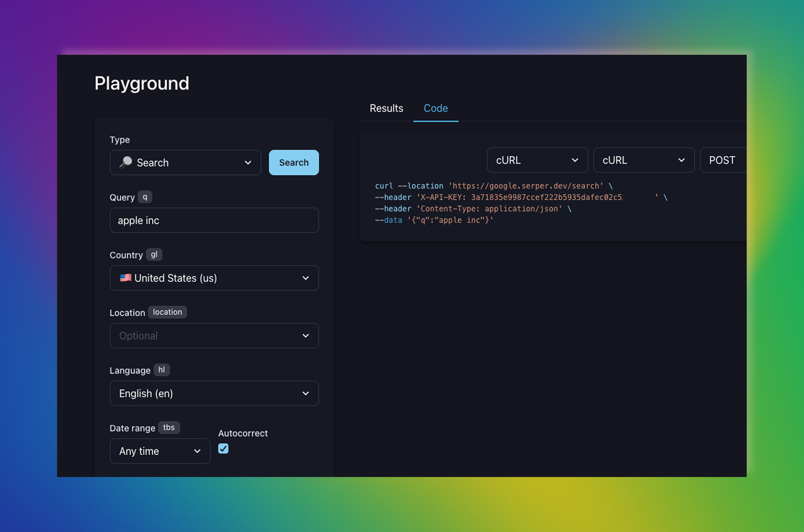The image size is (804, 532).
Task: Click the 'location' parameter badge
Action: (x=167, y=312)
